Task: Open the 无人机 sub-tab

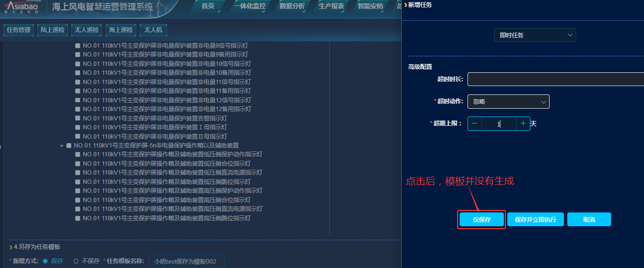Action: [x=153, y=30]
